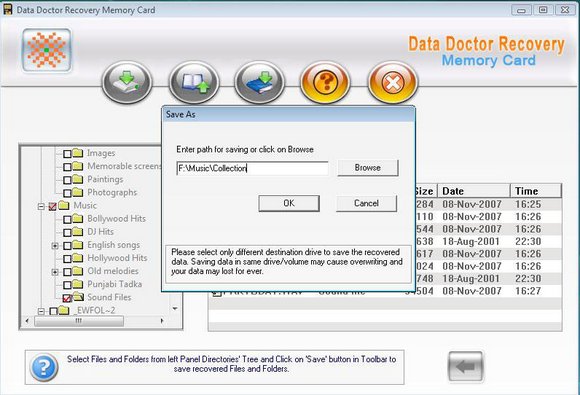Toggle the Music folder checkbox
Image resolution: width=580 pixels, height=395 pixels.
click(53, 206)
